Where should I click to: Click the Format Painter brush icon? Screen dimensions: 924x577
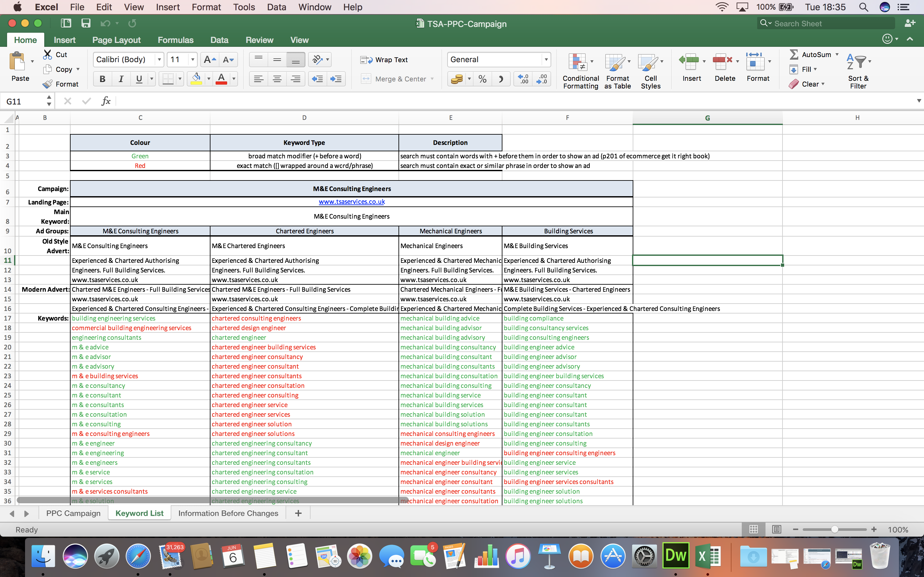pyautogui.click(x=48, y=84)
